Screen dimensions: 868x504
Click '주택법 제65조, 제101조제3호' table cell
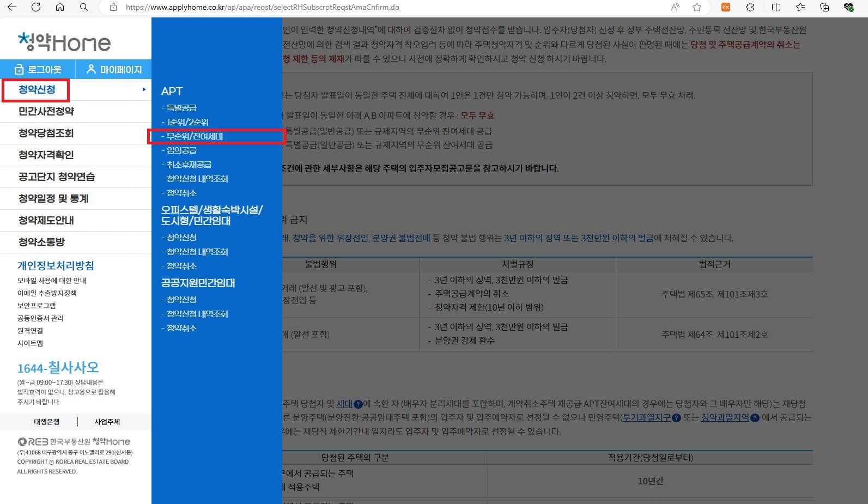(714, 294)
